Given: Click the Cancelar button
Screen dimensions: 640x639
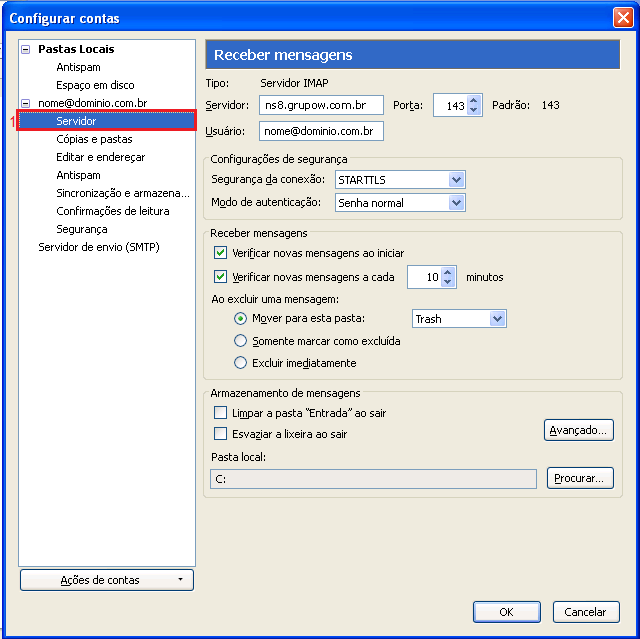Looking at the screenshot, I should [586, 612].
